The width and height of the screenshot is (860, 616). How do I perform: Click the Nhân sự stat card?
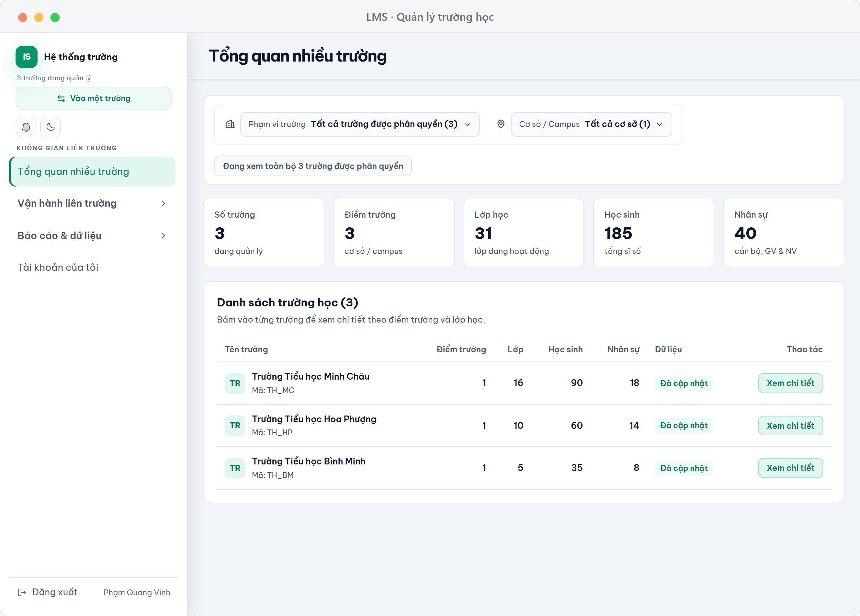coord(783,233)
